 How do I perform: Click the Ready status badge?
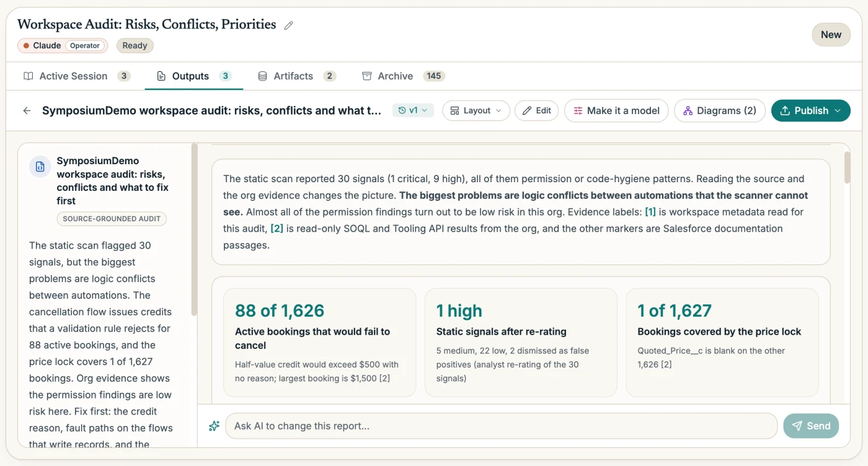point(135,46)
